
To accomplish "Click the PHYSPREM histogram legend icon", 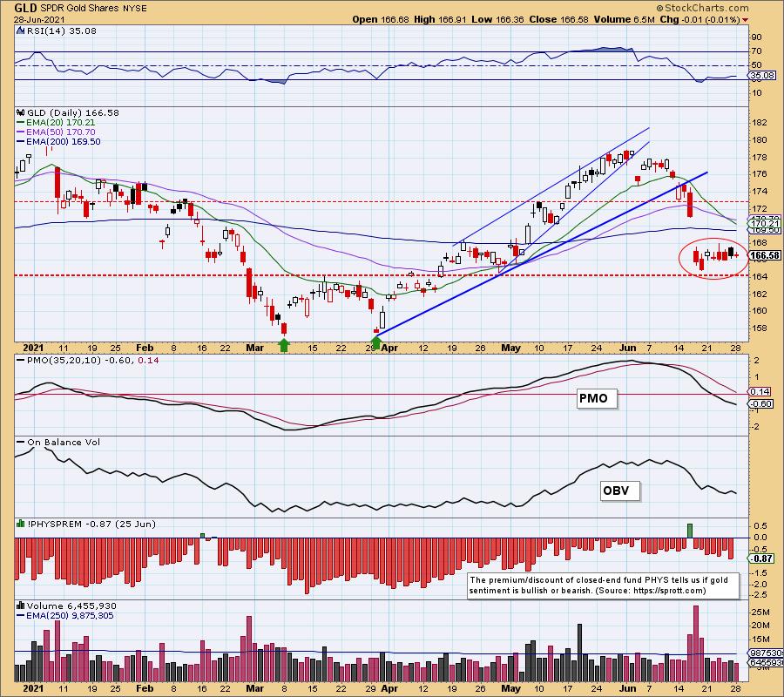I will (x=21, y=524).
